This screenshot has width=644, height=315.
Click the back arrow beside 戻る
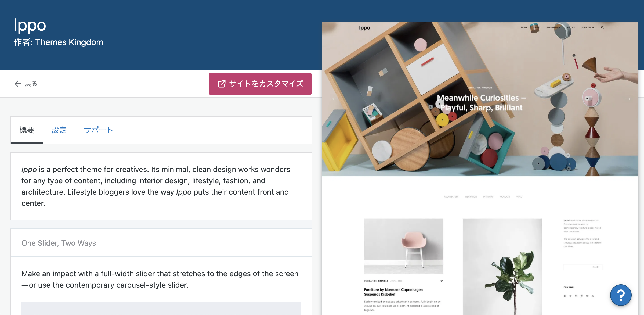[x=18, y=84]
